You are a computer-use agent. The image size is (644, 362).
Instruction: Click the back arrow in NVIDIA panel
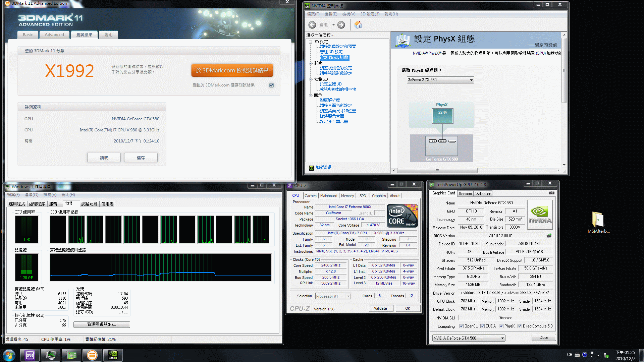[x=312, y=25]
